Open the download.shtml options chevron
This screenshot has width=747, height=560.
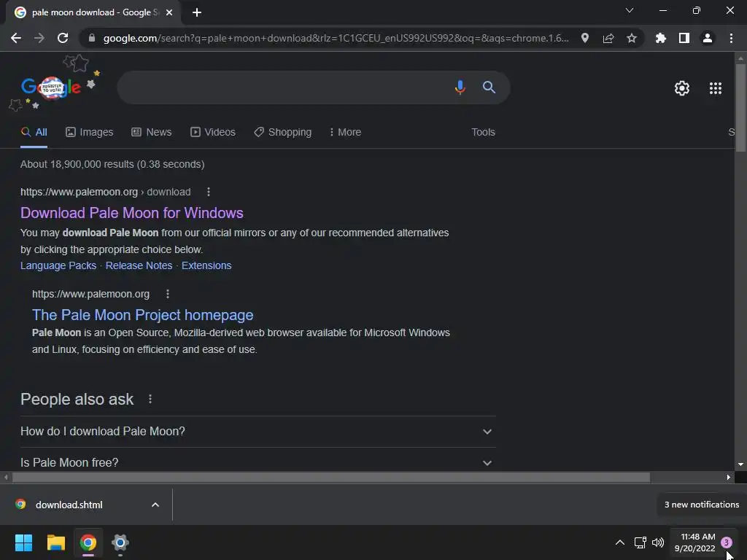tap(155, 505)
